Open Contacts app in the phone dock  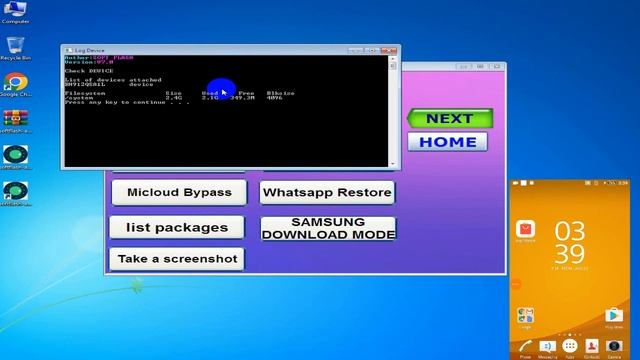[x=592, y=347]
